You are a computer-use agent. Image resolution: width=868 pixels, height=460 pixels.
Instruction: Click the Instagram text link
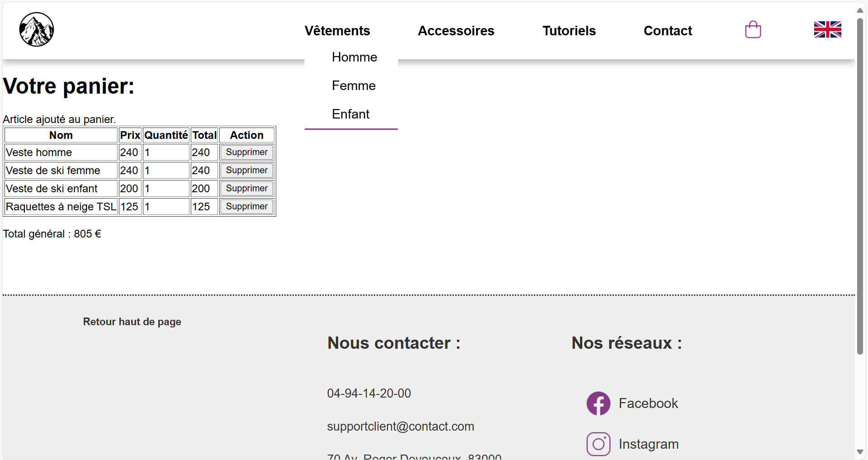648,444
